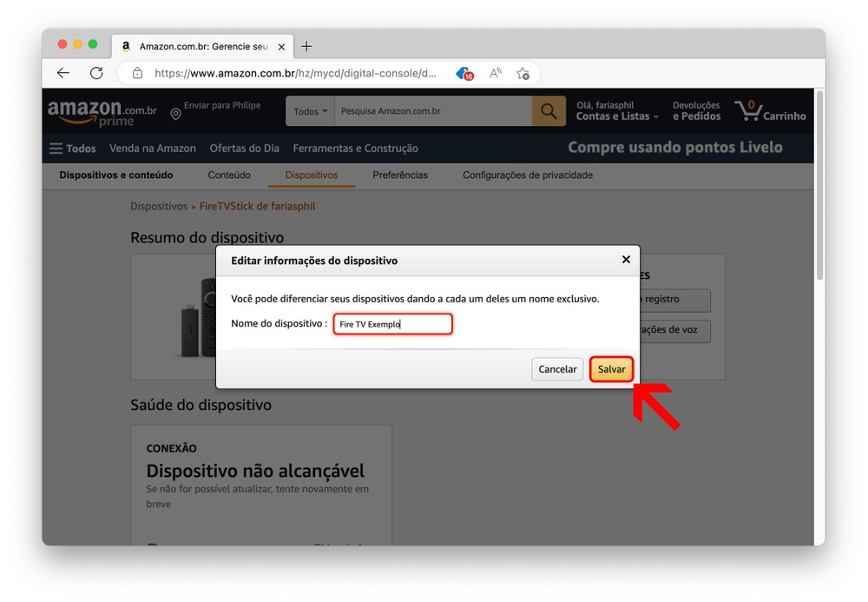The width and height of the screenshot is (868, 602).
Task: Switch to the Conteúdo tab
Action: coord(229,175)
